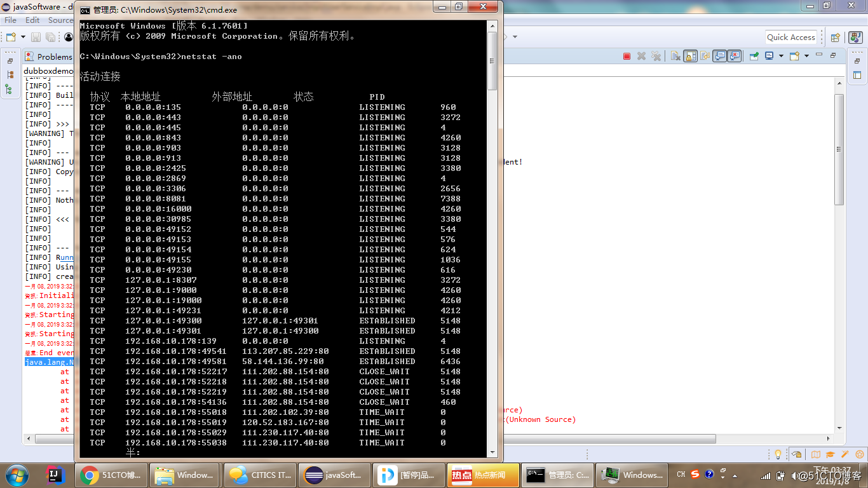Image resolution: width=868 pixels, height=488 pixels.
Task: Click Eclipse console vertical scrollbar thumb
Action: (x=839, y=149)
